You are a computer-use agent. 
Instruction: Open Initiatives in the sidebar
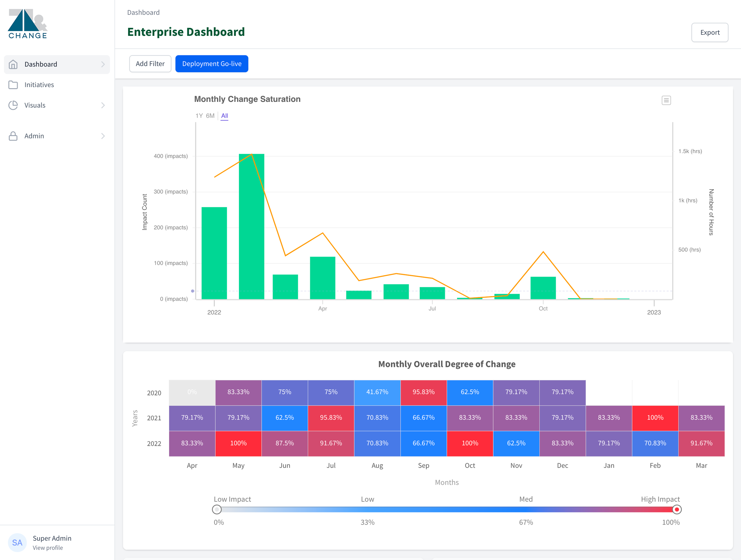[x=39, y=85]
